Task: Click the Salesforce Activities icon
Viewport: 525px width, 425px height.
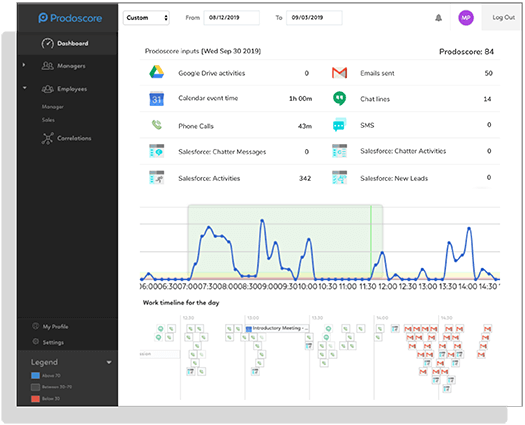Action: [x=156, y=177]
